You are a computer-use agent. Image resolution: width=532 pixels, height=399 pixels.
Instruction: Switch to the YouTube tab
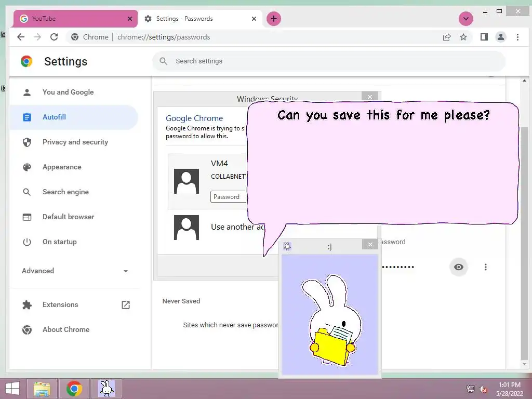point(75,19)
